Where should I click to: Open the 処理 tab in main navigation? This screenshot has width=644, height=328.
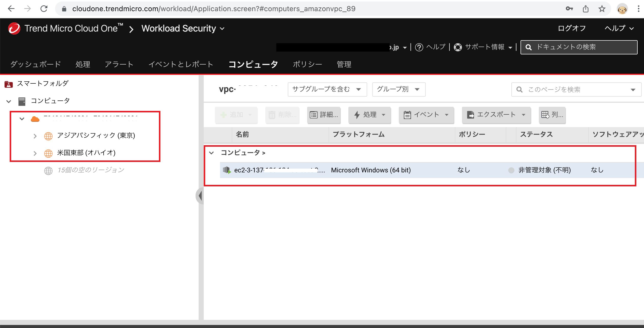(83, 64)
